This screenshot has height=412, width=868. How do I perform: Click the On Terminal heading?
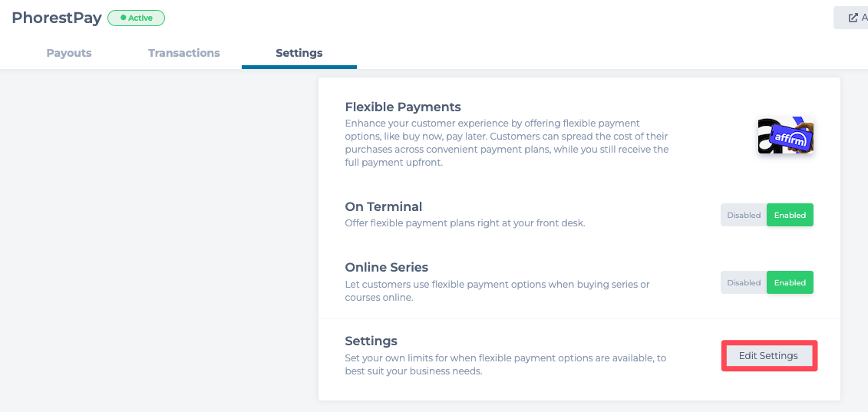click(384, 206)
